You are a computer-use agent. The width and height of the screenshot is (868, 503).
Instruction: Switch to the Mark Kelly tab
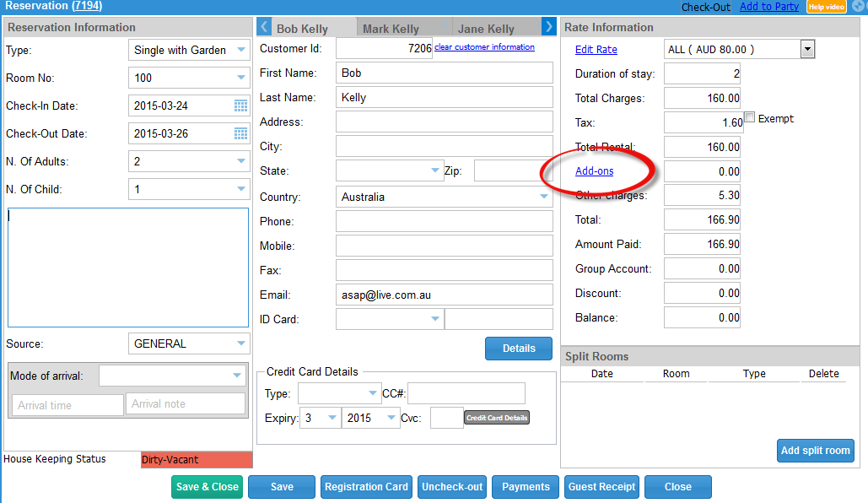(391, 29)
